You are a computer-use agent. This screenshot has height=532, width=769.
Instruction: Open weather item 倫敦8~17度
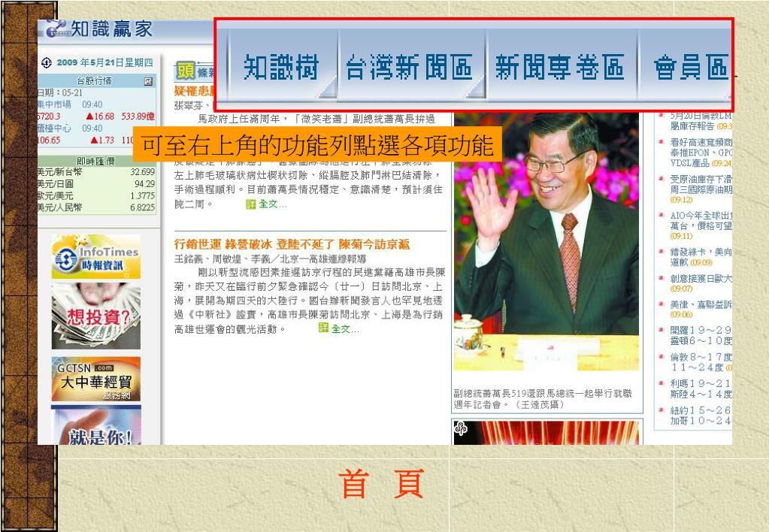click(x=701, y=362)
